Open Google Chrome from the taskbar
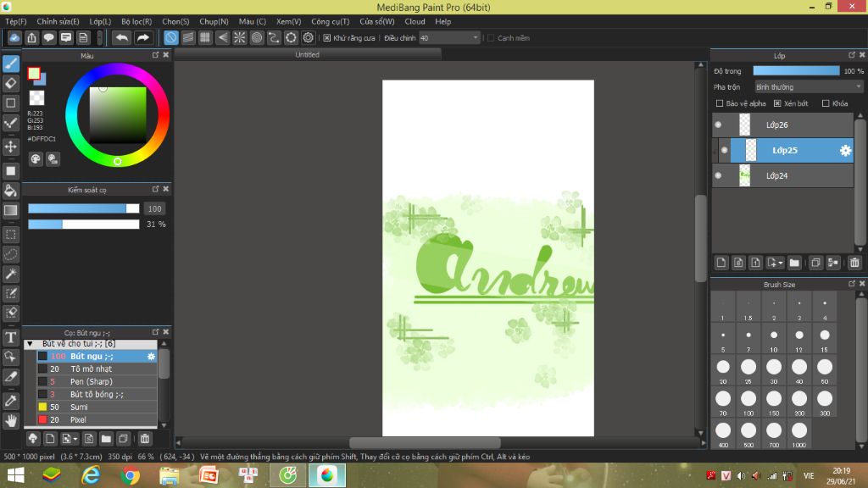868x488 pixels. [130, 476]
